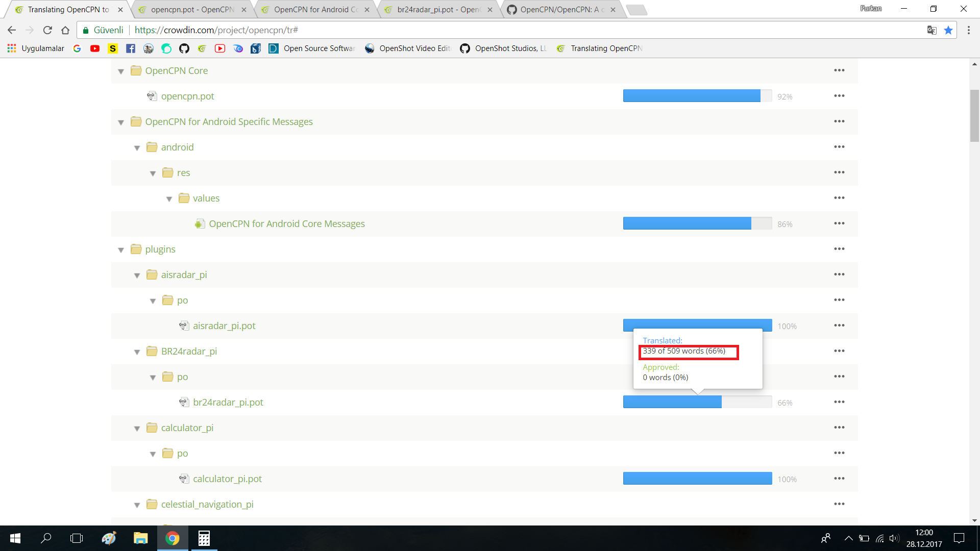
Task: Open options for br24radar_pi.pot file
Action: click(x=839, y=402)
